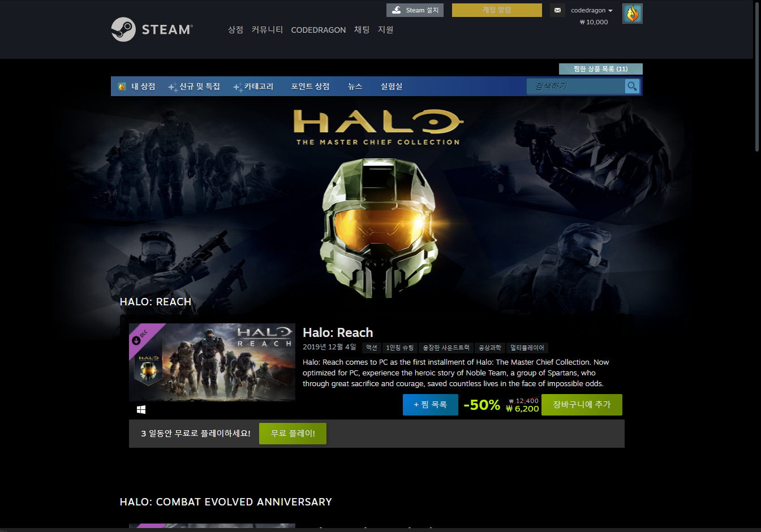761x532 pixels.
Task: Expand the 카테고리 dropdown
Action: coord(253,86)
